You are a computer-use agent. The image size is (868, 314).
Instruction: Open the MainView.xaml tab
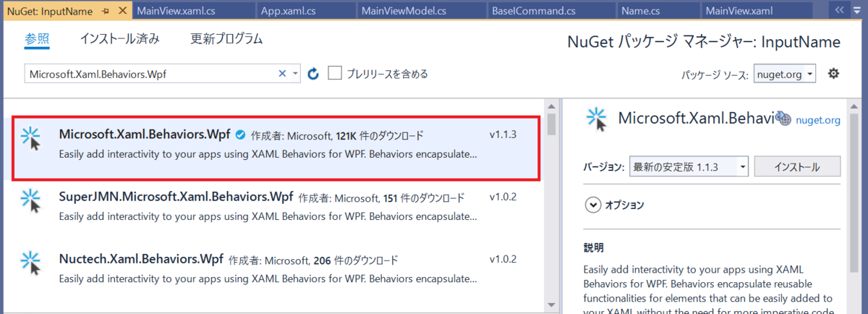coord(739,11)
